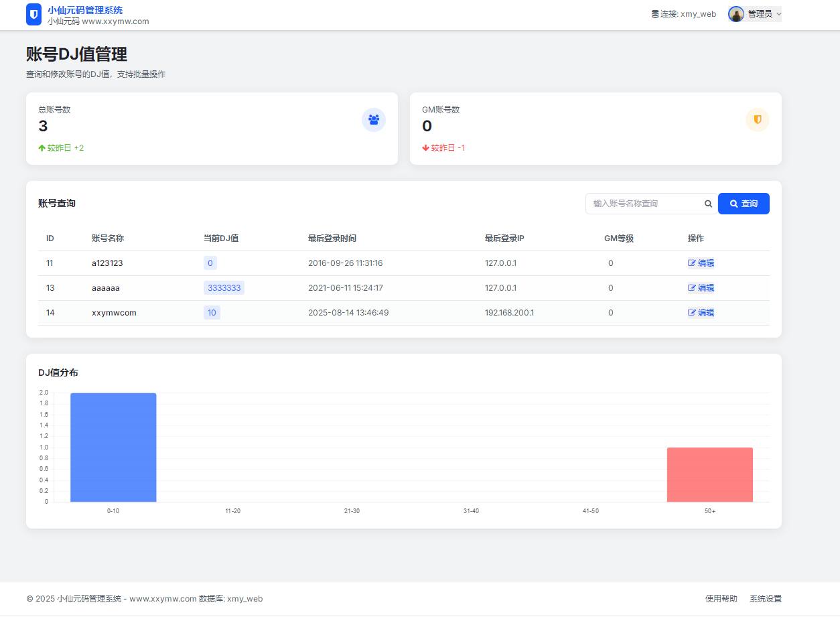
Task: Click login time 2021-06-11 15:24:17
Action: (345, 288)
